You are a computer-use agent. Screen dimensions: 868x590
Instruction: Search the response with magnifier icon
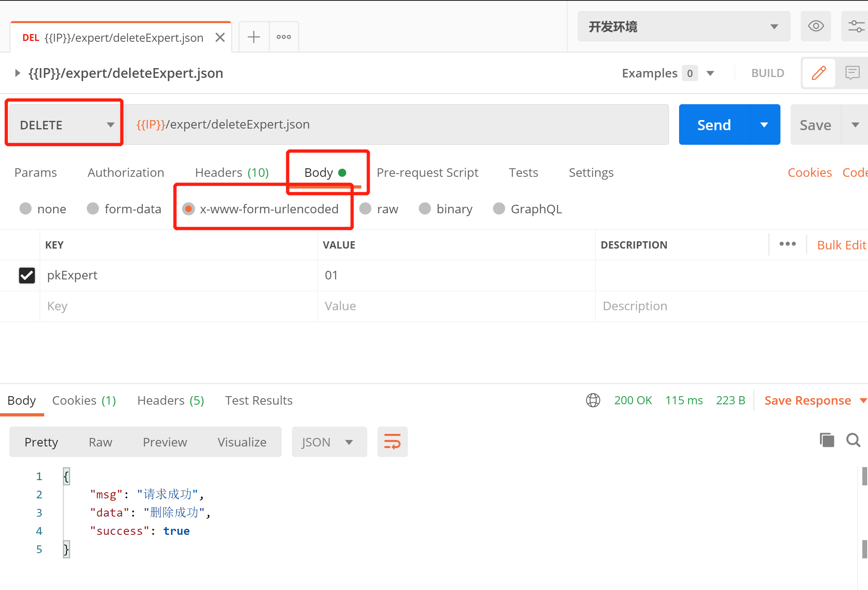[853, 440]
